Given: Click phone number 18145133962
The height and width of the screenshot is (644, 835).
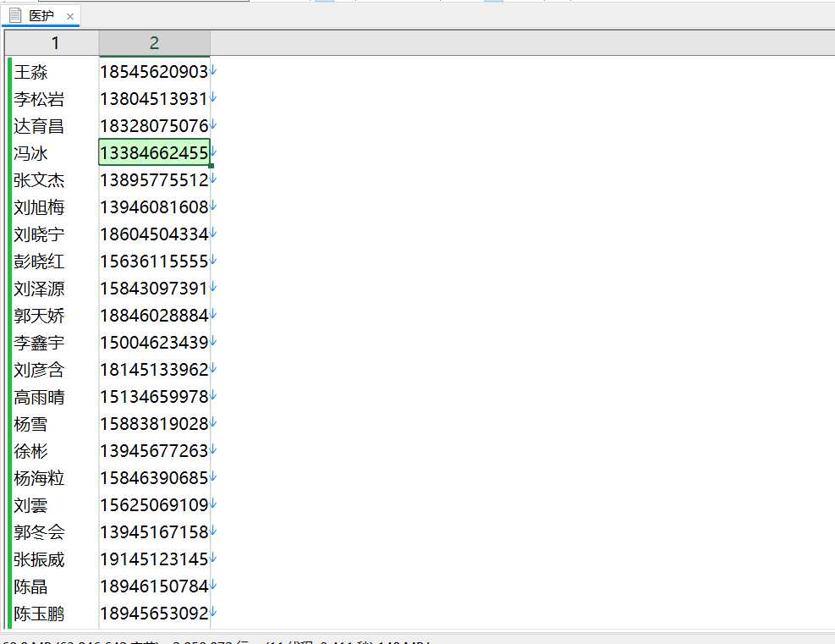Looking at the screenshot, I should pyautogui.click(x=154, y=369).
